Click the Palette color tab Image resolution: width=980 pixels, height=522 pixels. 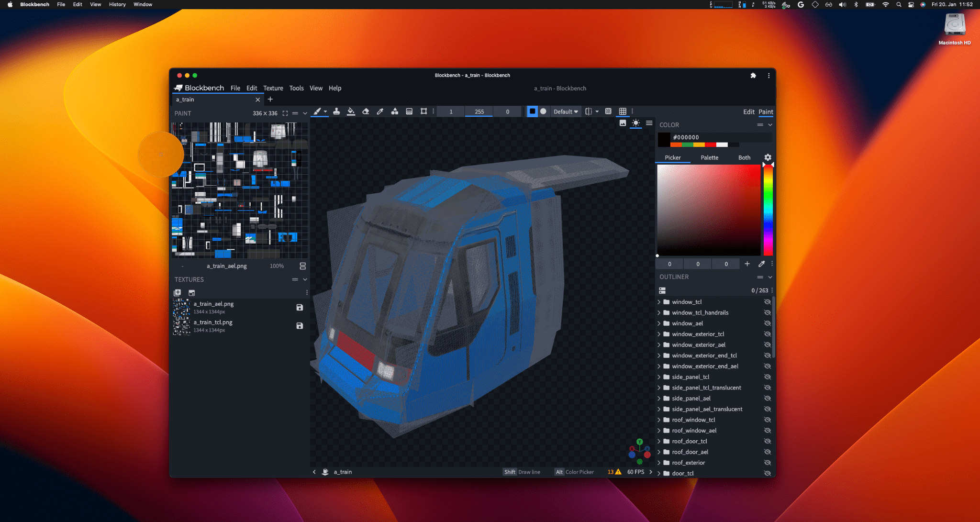709,157
